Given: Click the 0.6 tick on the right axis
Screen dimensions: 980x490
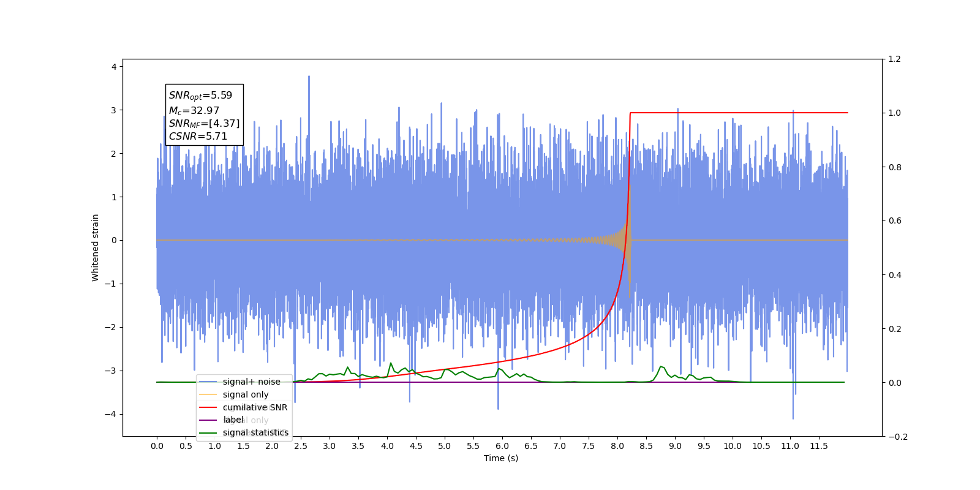Looking at the screenshot, I should (895, 221).
